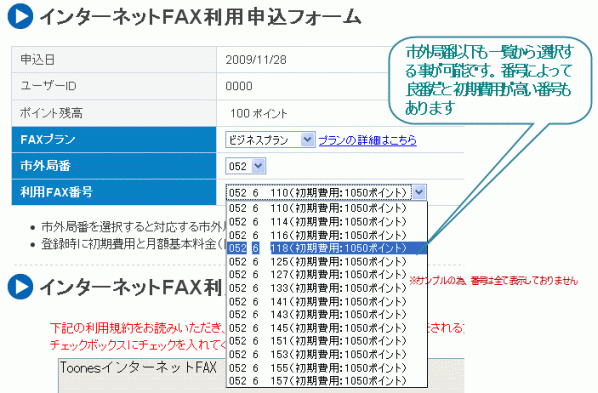This screenshot has height=393, width=598.
Task: Select option 052 6 125
Action: coord(327,261)
